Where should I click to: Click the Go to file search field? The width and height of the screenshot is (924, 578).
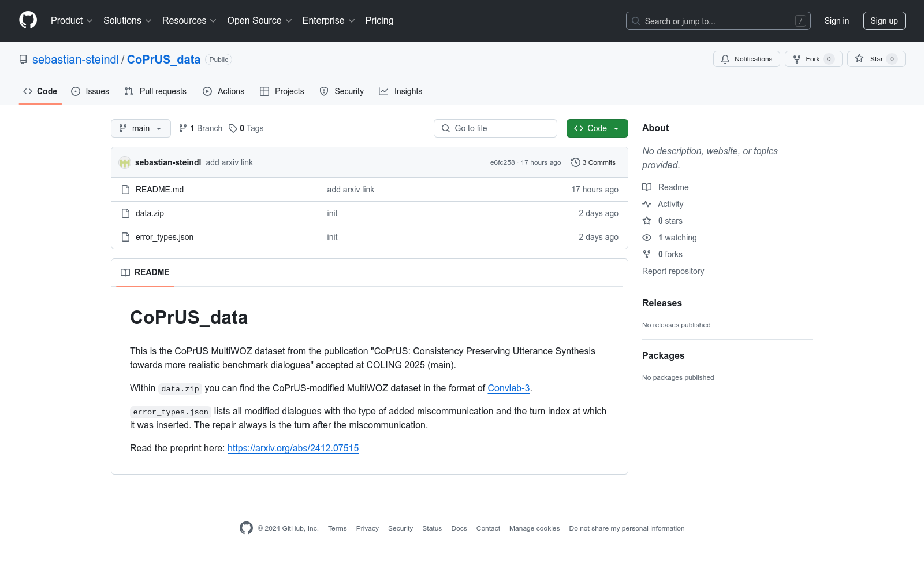(x=495, y=128)
